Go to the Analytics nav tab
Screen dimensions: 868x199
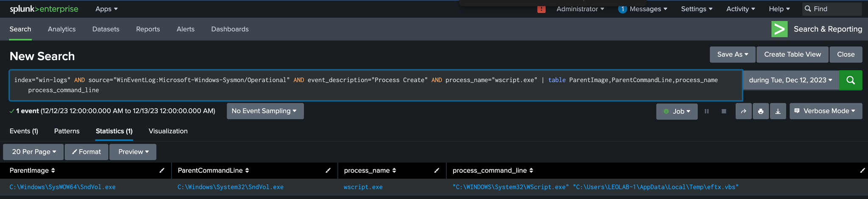pos(62,29)
